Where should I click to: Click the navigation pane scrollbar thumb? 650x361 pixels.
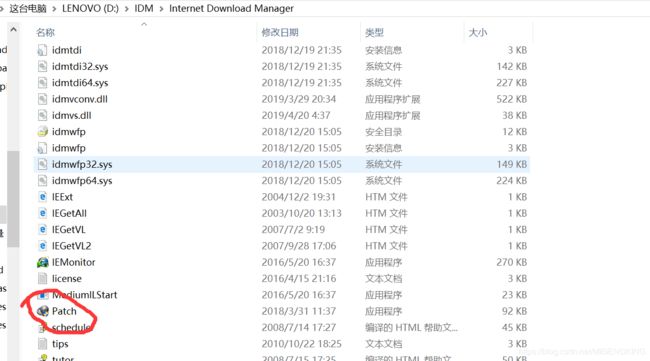[13, 199]
